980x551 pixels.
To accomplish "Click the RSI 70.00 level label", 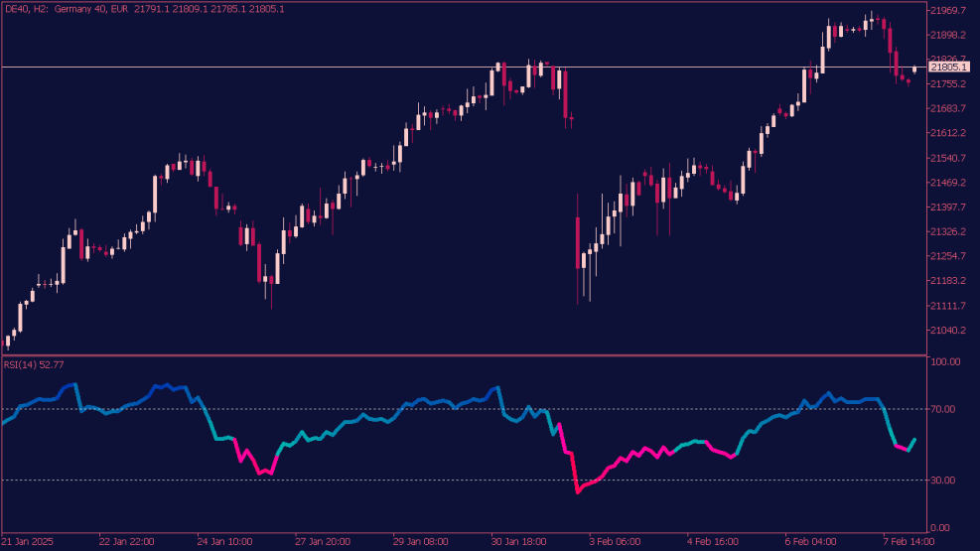I will click(943, 409).
